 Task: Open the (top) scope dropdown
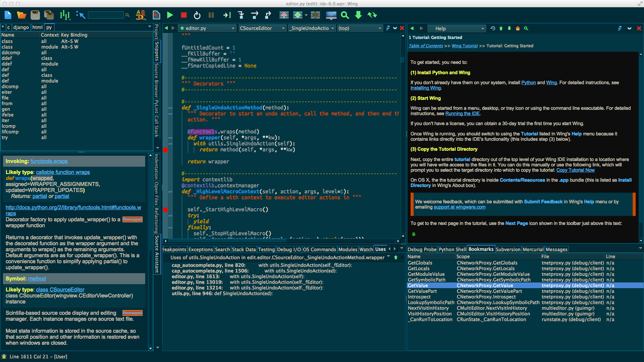[360, 28]
